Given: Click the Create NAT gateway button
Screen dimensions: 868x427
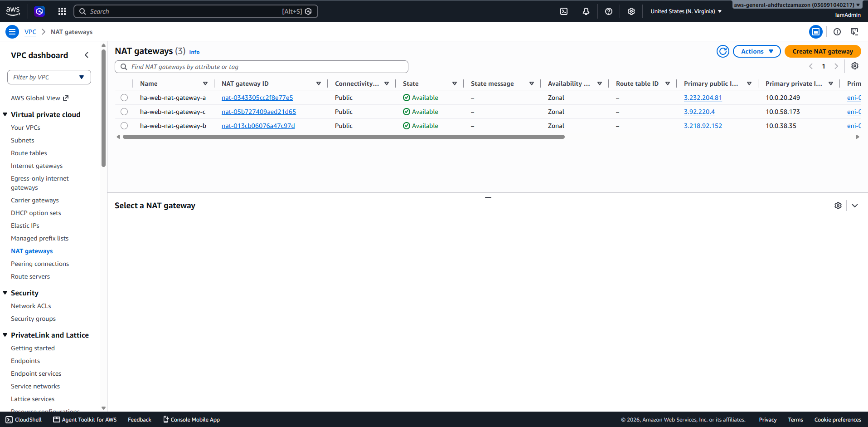Looking at the screenshot, I should (823, 51).
